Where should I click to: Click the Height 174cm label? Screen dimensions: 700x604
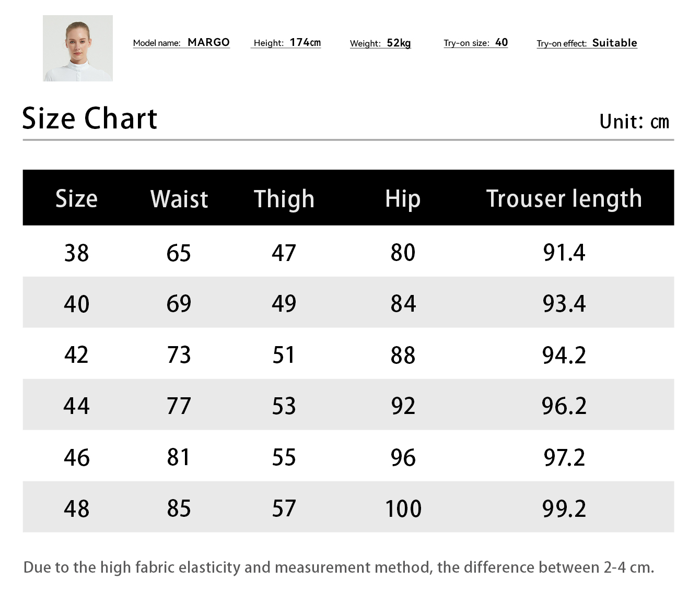[287, 42]
